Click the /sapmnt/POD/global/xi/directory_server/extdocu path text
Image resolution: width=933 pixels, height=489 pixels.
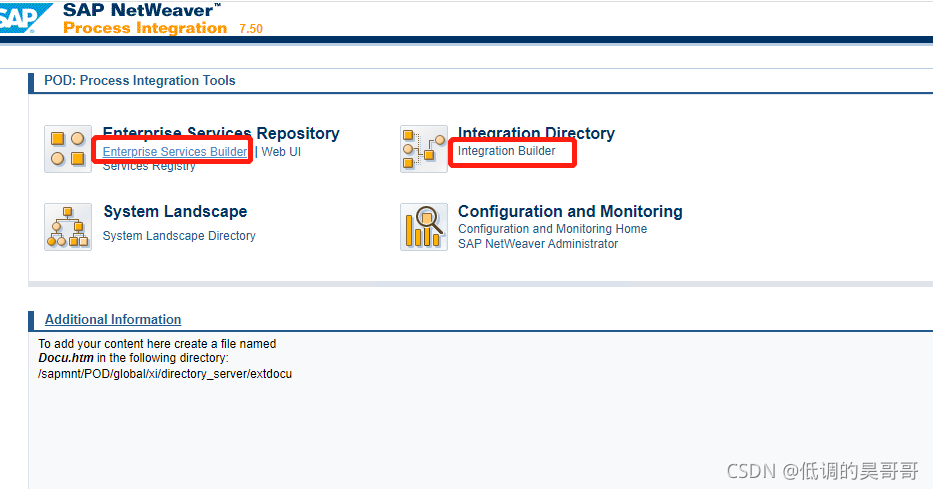point(165,374)
